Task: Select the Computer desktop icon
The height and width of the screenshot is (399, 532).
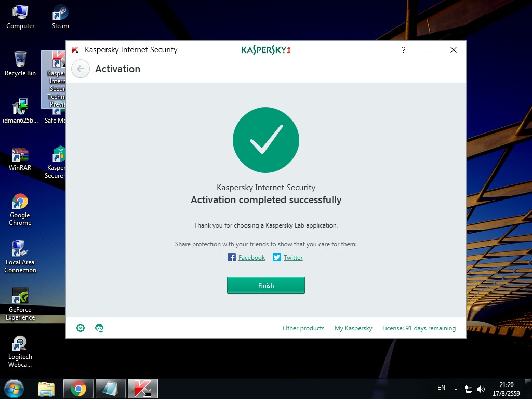Action: tap(20, 17)
